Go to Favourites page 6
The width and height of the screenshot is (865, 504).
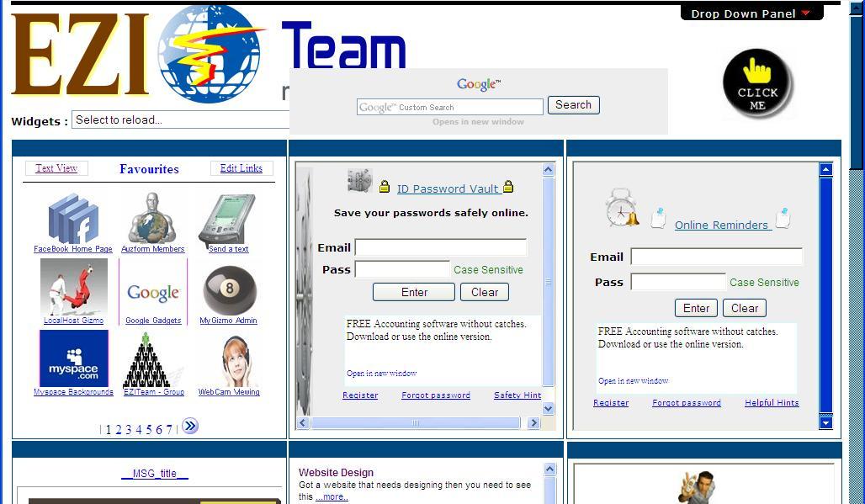pos(159,430)
